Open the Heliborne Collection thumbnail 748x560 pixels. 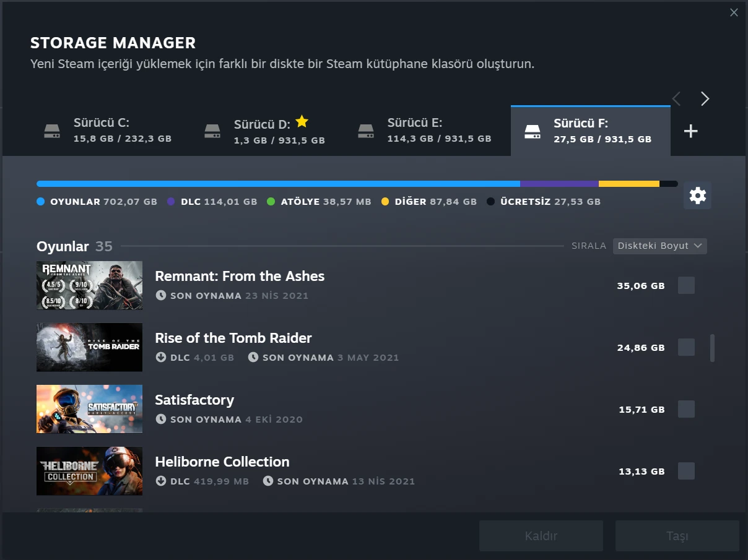[x=89, y=471]
